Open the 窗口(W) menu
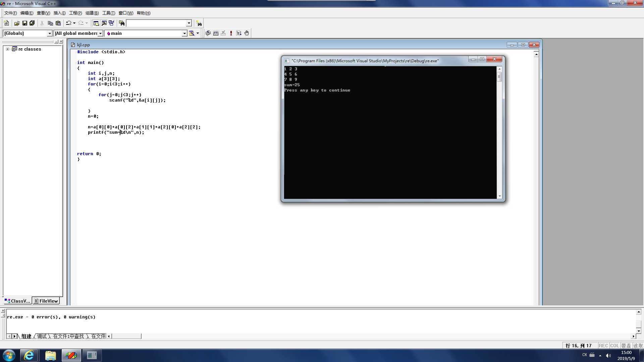 (126, 13)
